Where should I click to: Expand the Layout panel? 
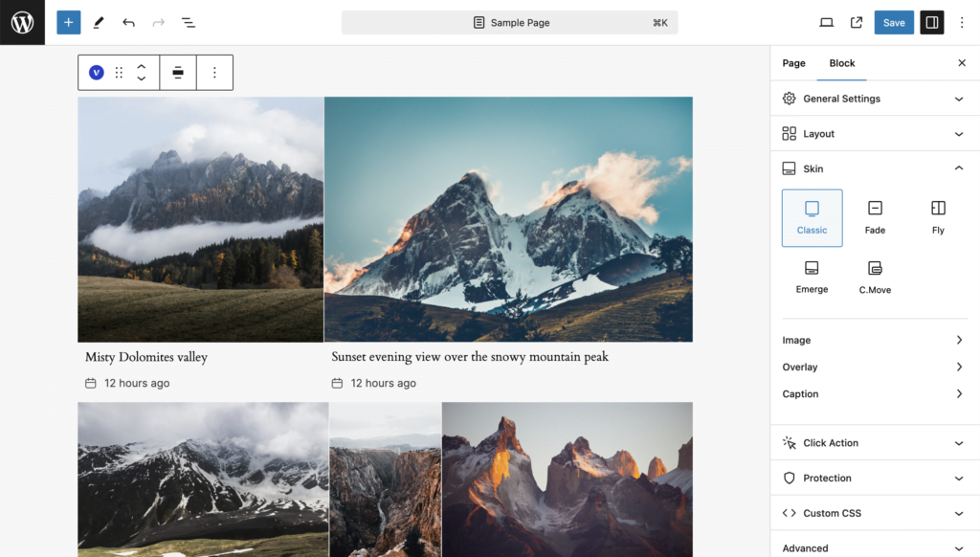(875, 133)
